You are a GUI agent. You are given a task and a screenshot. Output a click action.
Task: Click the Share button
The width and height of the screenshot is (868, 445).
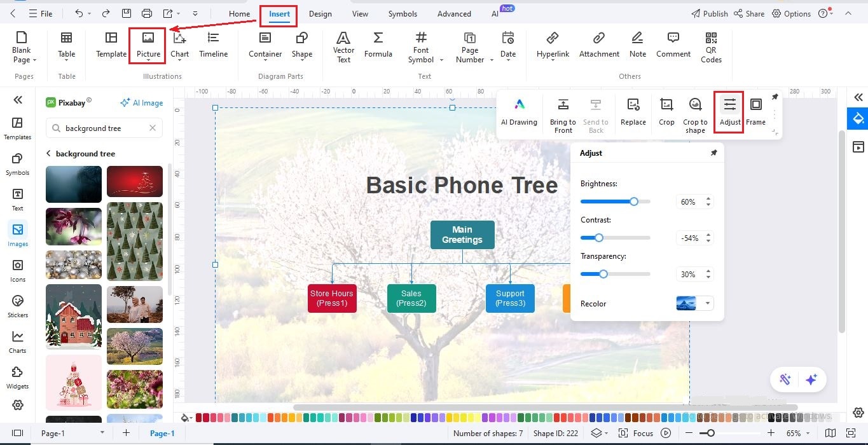(x=748, y=13)
